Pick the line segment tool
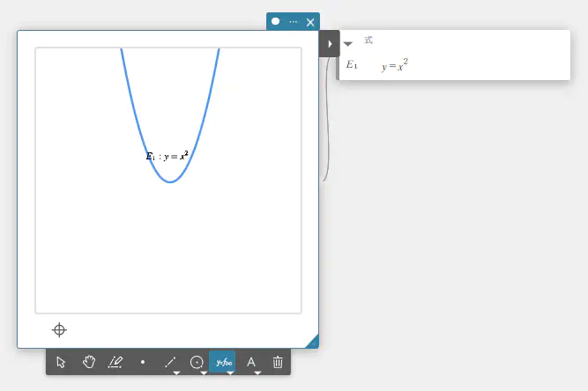588x391 pixels. pyautogui.click(x=170, y=362)
